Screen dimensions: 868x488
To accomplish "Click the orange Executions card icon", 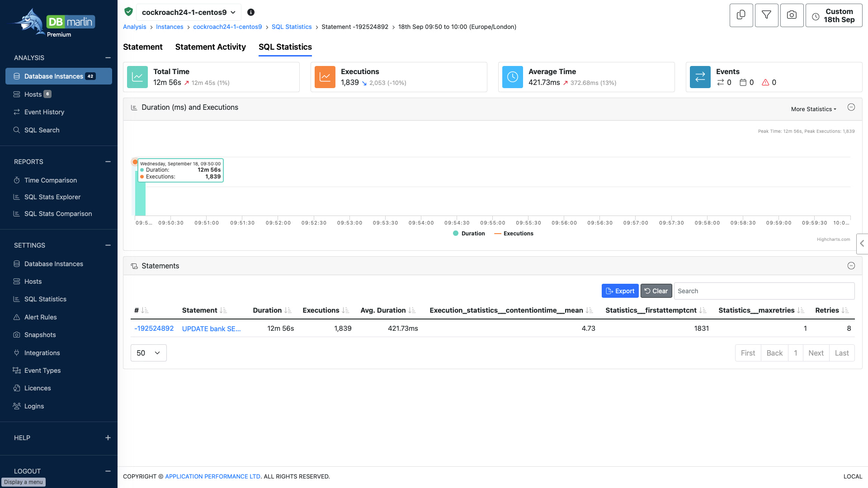I will point(325,77).
